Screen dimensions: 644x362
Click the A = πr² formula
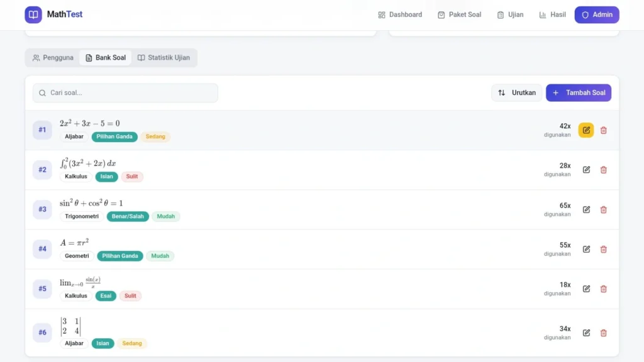74,243
